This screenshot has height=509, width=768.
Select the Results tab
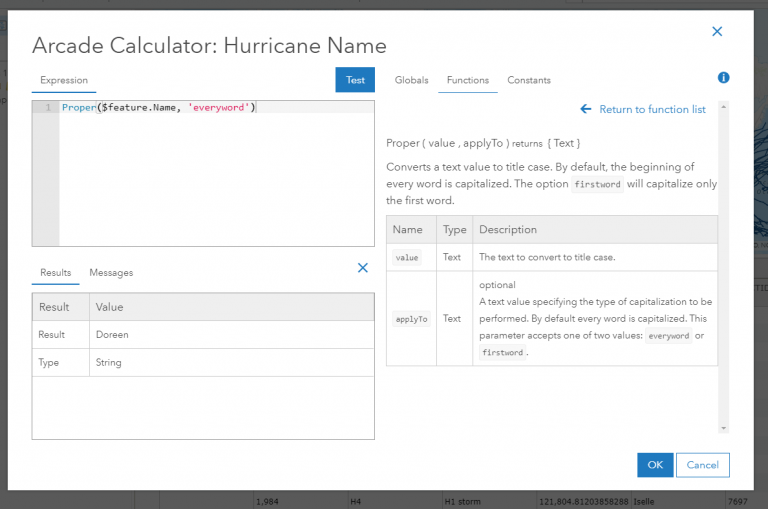coord(55,272)
